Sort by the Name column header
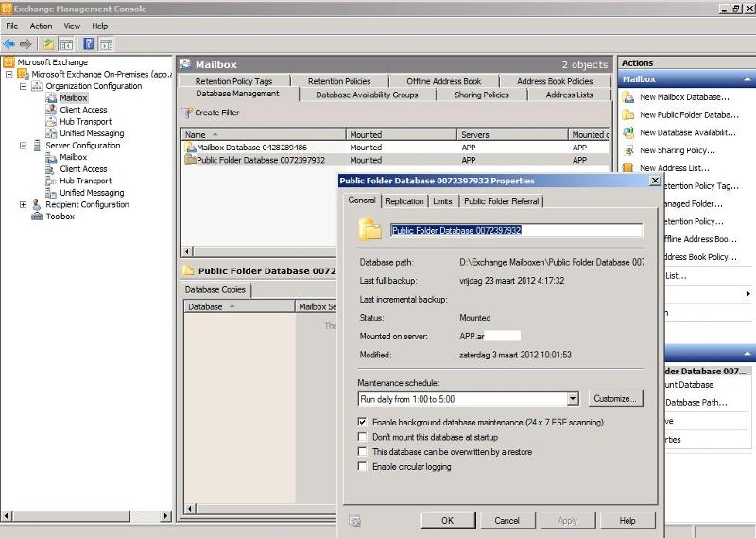 pyautogui.click(x=264, y=134)
